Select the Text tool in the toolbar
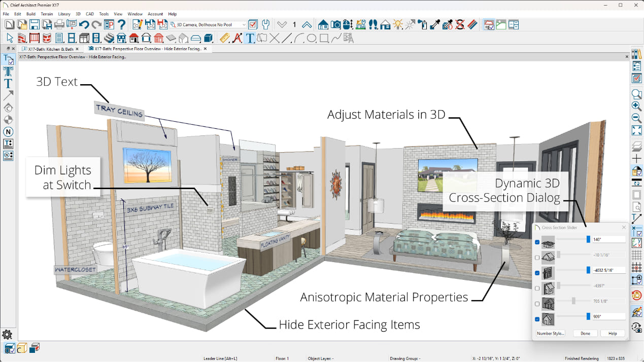 point(249,38)
